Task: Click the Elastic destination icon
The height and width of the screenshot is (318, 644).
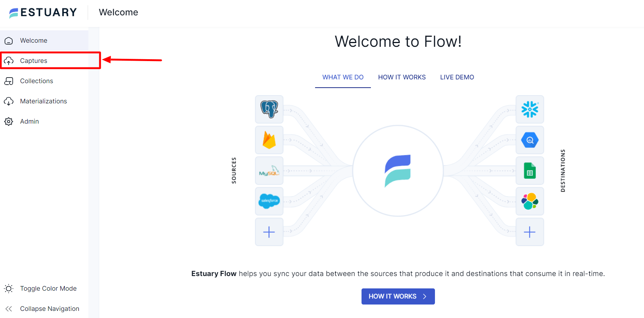Action: (x=530, y=201)
